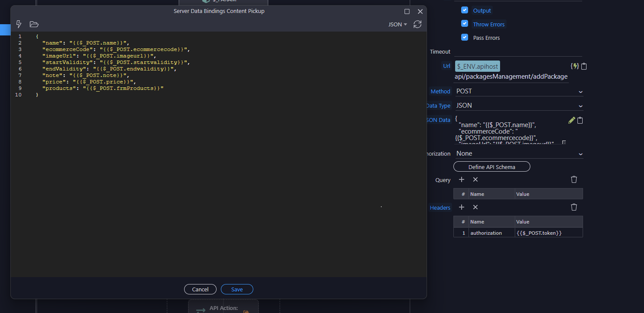The height and width of the screenshot is (313, 644).
Task: Copy JSON Data via its clipboard icon
Action: tap(580, 120)
